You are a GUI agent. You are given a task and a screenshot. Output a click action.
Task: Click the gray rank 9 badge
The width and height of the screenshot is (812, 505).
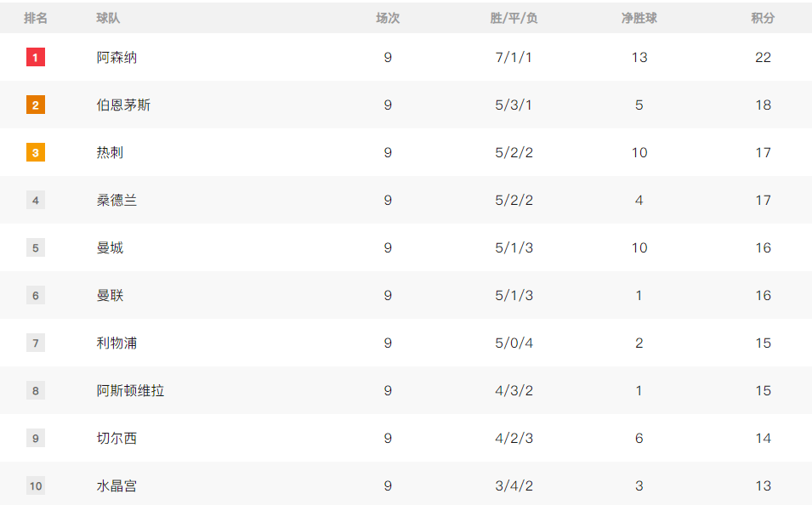(35, 439)
